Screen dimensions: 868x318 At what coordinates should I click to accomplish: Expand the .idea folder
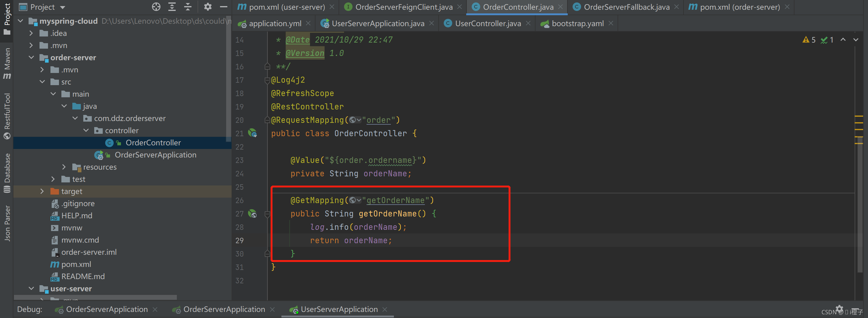coord(31,33)
